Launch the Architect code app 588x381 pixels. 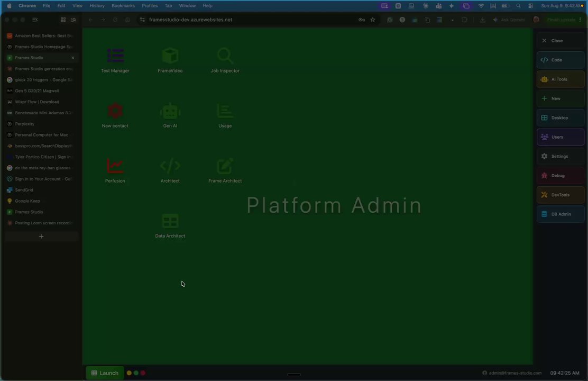(170, 170)
